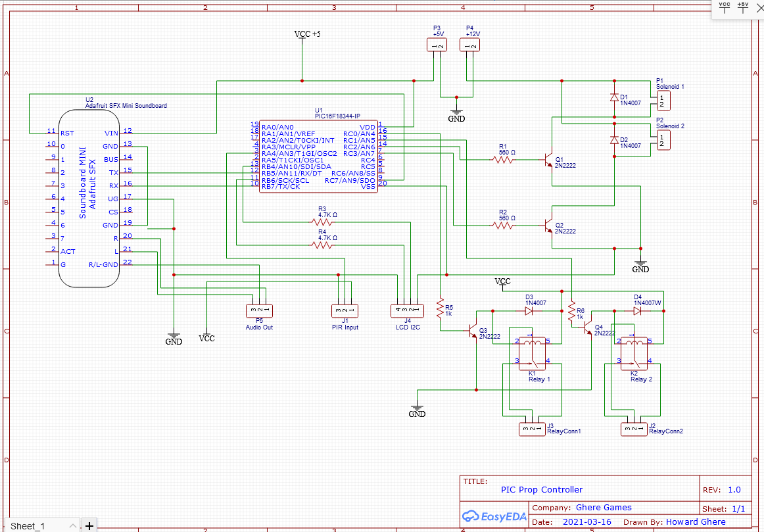Select diode D4 1N4007W symbol
The image size is (764, 532).
pyautogui.click(x=637, y=311)
